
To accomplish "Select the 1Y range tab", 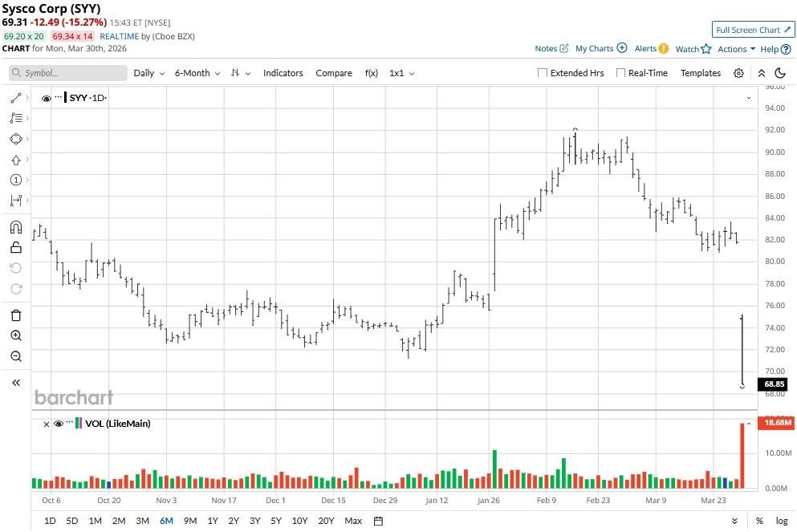I will 213,521.
